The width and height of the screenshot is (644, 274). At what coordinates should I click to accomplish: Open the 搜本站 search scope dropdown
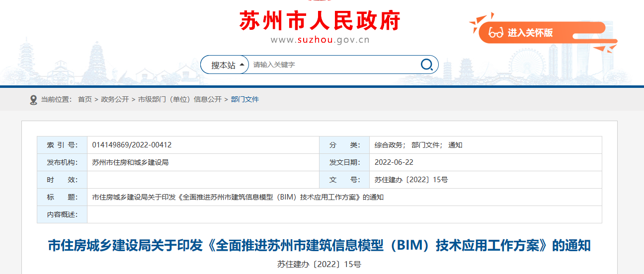pyautogui.click(x=225, y=65)
